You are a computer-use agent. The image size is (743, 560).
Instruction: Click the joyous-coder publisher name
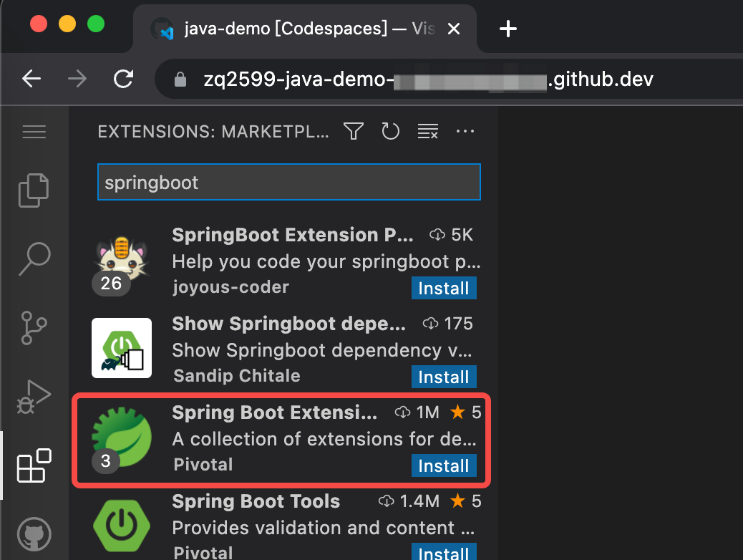click(230, 287)
